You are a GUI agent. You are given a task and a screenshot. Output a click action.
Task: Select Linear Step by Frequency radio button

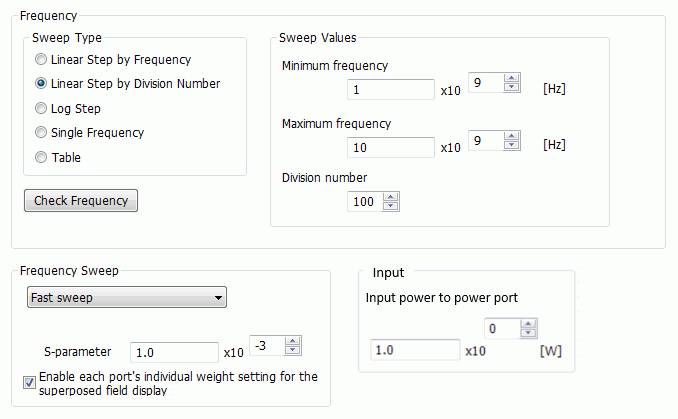[41, 60]
